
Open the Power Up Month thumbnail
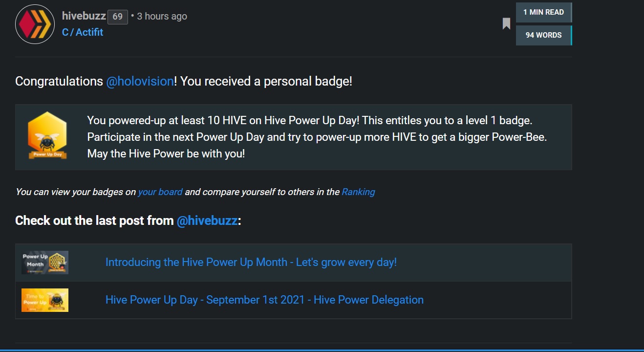[45, 263]
